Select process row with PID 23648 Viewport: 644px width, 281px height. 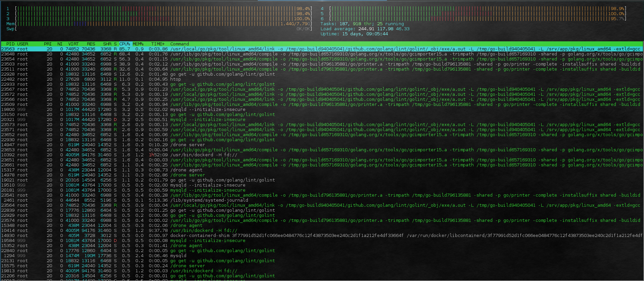click(322, 54)
